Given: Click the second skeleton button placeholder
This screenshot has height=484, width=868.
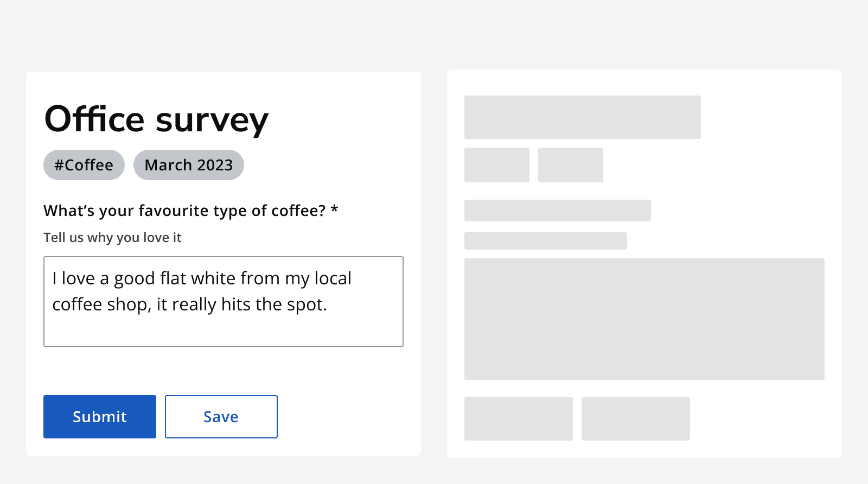Looking at the screenshot, I should (x=636, y=419).
